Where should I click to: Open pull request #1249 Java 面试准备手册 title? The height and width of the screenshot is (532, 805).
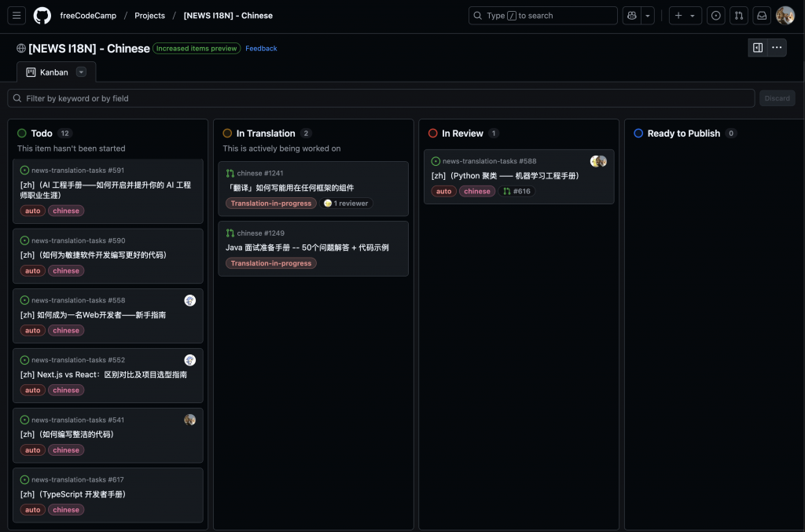tap(307, 248)
